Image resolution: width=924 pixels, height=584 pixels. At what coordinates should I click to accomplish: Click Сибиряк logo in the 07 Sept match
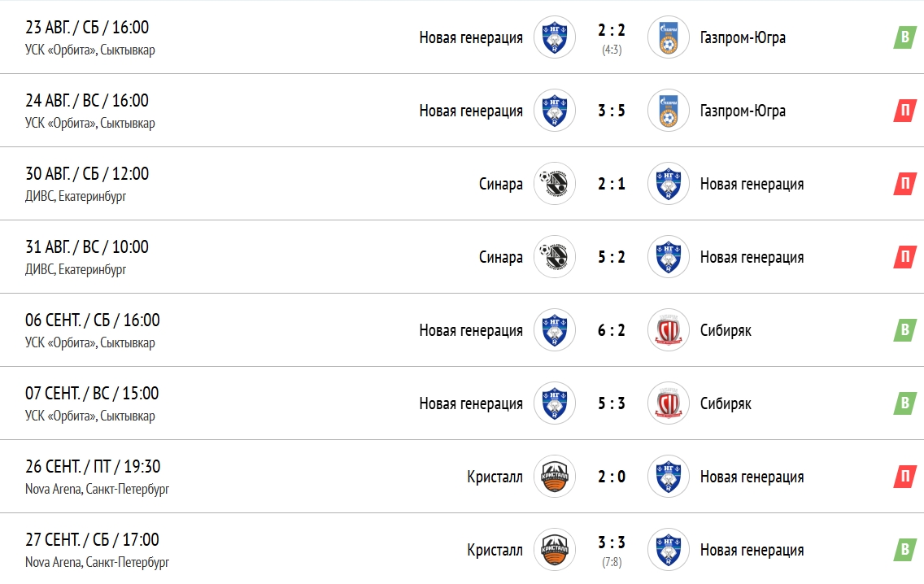668,403
